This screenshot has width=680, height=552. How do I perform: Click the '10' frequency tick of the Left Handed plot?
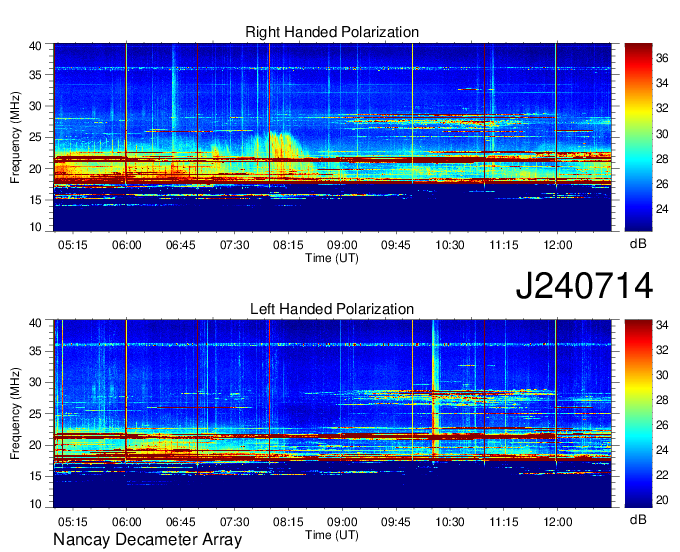pos(35,504)
